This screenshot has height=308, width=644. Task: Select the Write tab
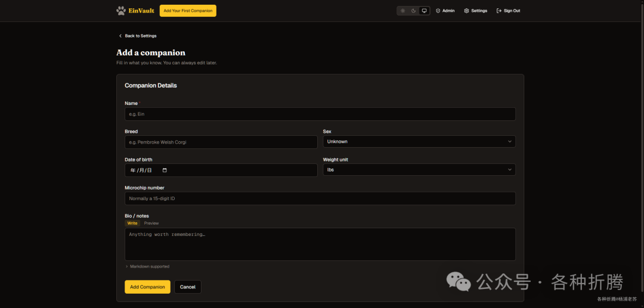pos(132,223)
